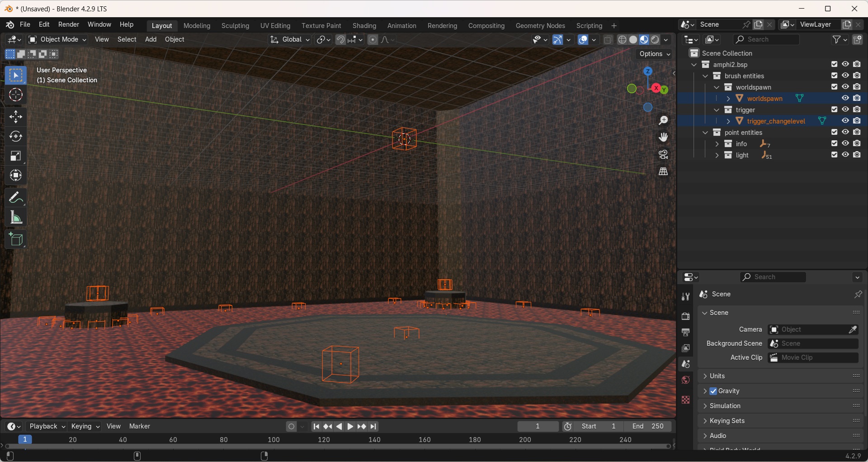Expand the Audio panel

[781, 436]
